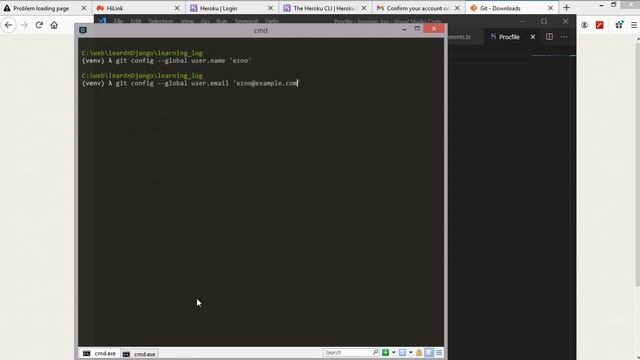Click the red extension icon in Firefox
This screenshot has height=360, width=640.
click(x=600, y=25)
